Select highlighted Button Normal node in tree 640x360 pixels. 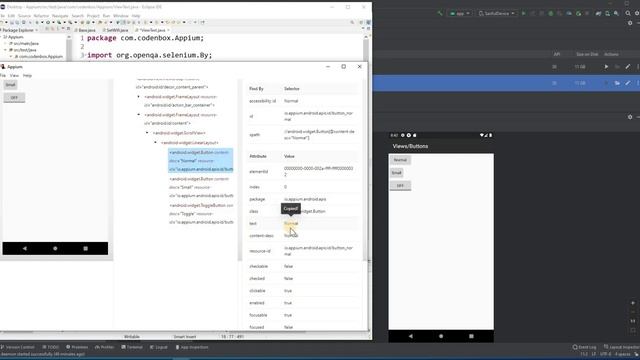tap(200, 160)
